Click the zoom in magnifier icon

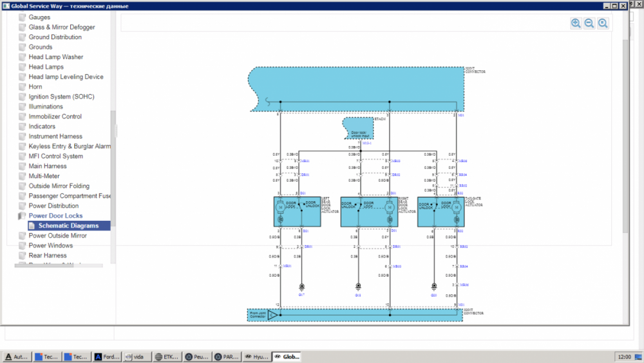click(x=576, y=23)
